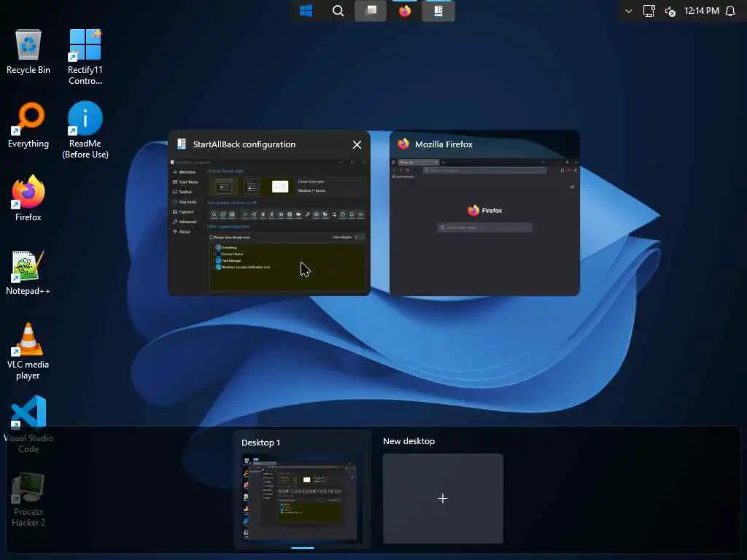Viewport: 747px width, 560px height.
Task: Select the Notepad++ desktop shortcut
Action: click(x=28, y=273)
